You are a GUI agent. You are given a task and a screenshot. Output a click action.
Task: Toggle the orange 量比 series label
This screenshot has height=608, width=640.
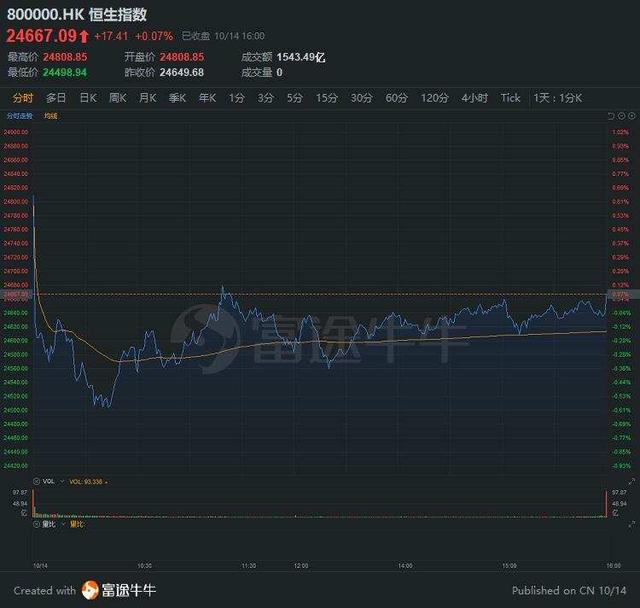click(x=76, y=524)
